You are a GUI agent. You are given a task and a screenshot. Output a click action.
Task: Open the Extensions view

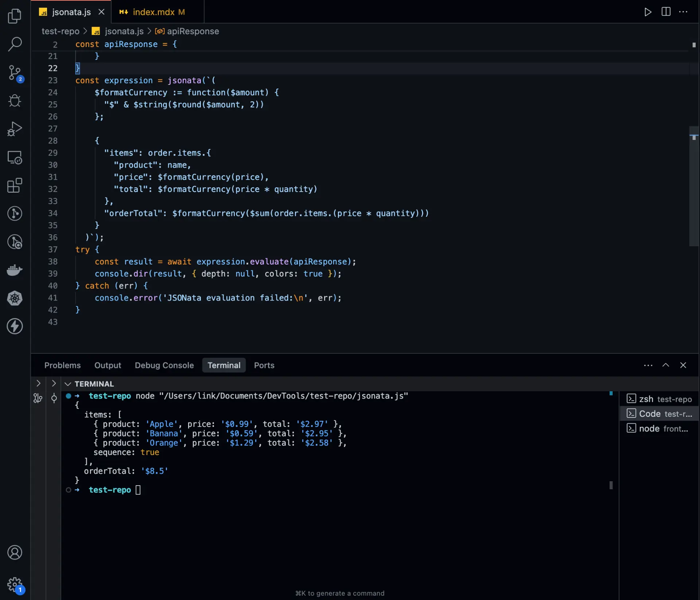click(15, 186)
